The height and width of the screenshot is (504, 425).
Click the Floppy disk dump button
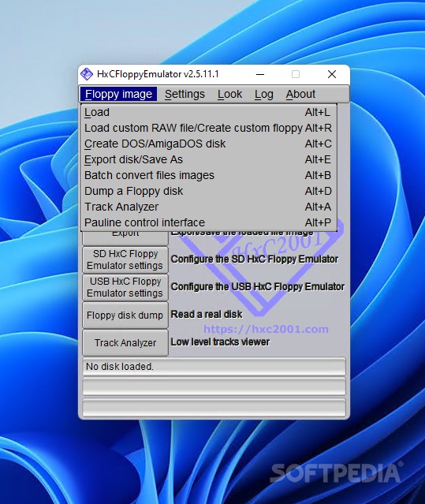click(x=125, y=315)
